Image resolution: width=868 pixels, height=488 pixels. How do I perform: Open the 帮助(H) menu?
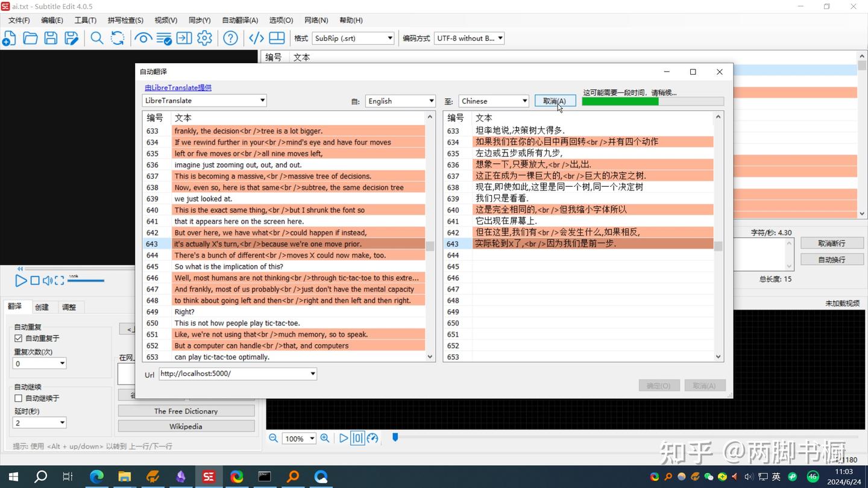click(351, 20)
